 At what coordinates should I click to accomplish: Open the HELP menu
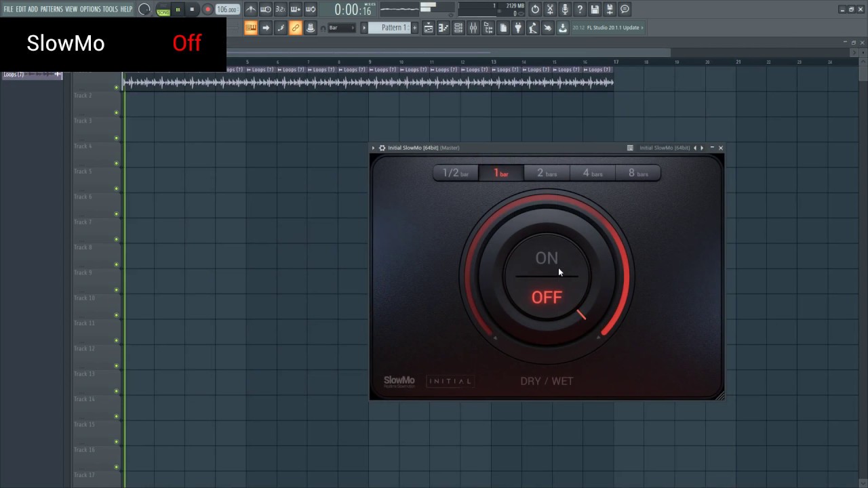pos(126,9)
